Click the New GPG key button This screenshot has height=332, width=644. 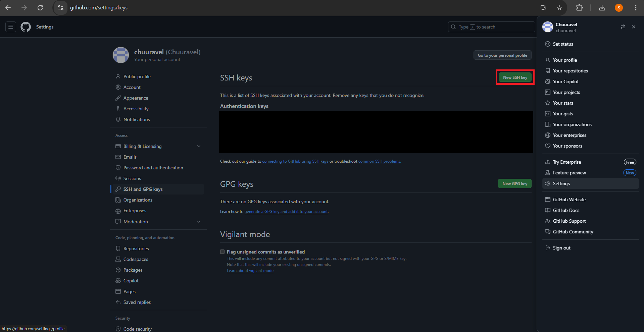click(515, 183)
